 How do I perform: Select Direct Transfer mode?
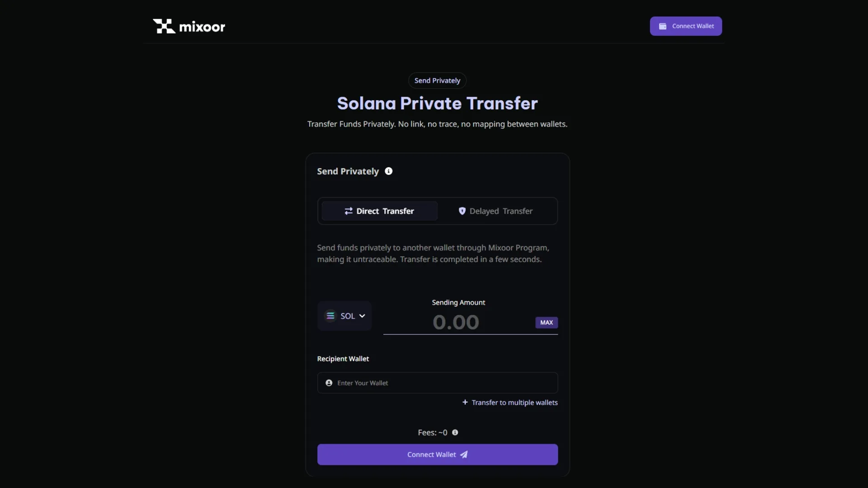(379, 211)
